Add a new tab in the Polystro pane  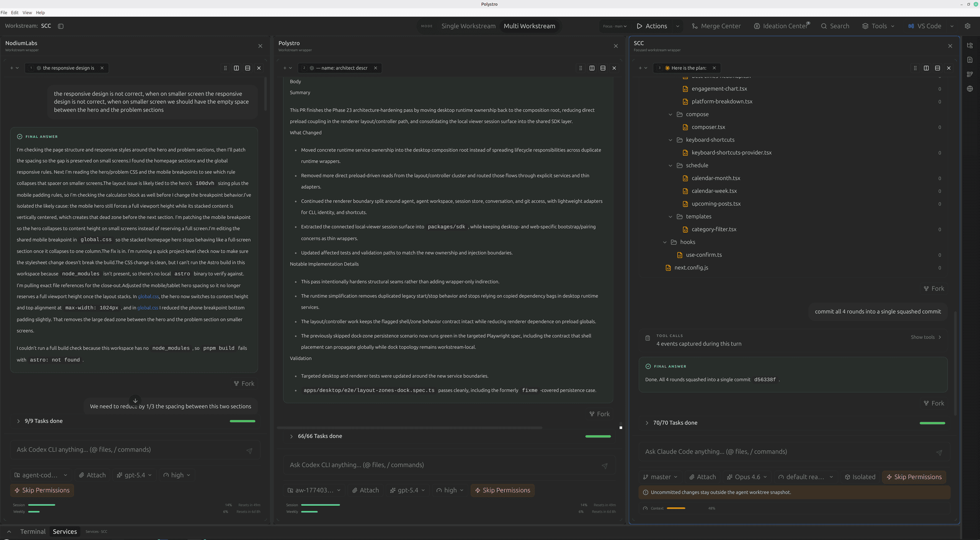point(284,68)
